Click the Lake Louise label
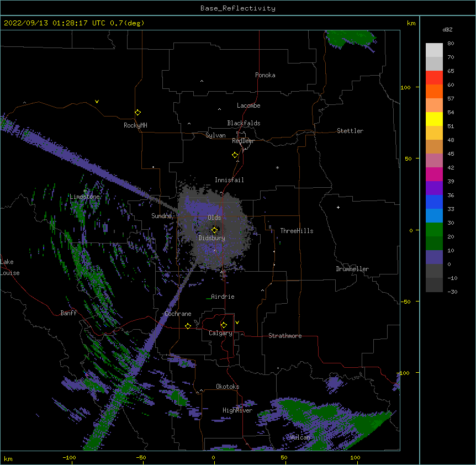476x465 pixels. 10,267
